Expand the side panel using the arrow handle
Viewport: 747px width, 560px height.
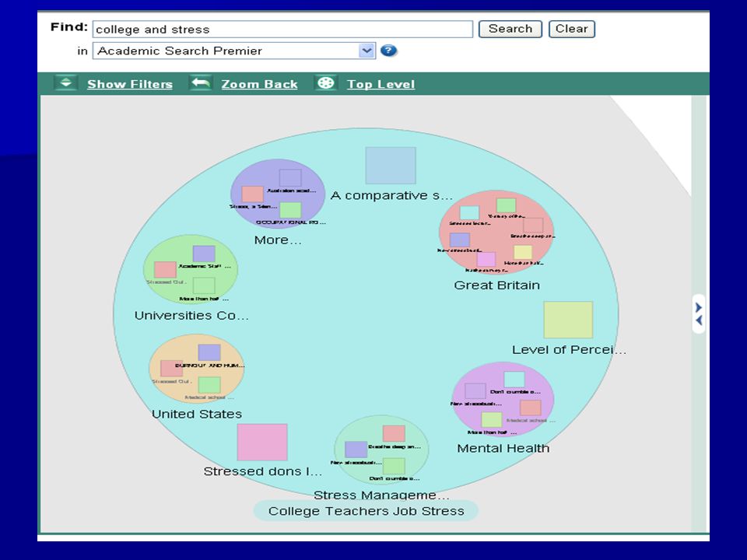tap(699, 313)
